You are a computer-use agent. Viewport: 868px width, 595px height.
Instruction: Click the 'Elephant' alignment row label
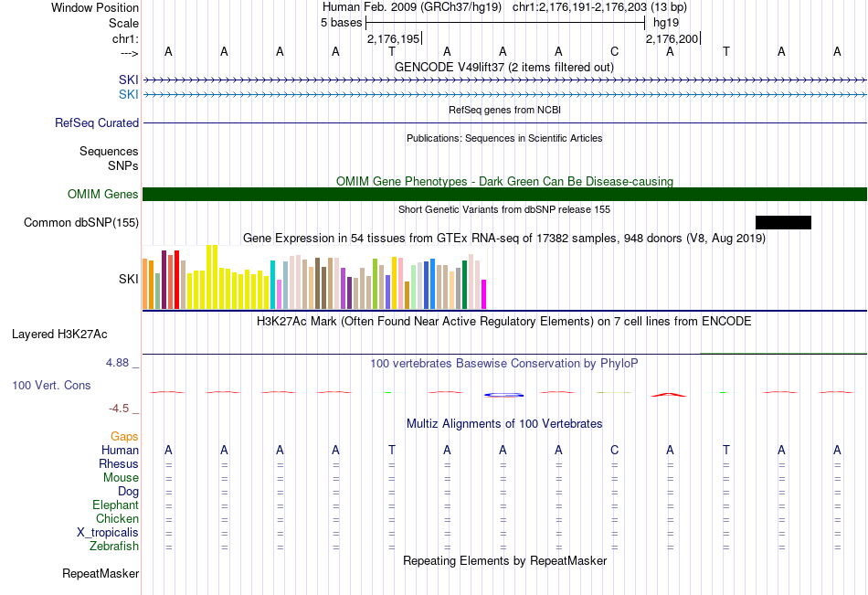pyautogui.click(x=116, y=505)
